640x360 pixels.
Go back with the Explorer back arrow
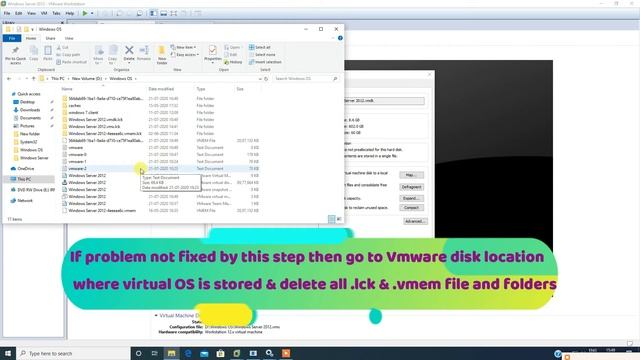click(9, 78)
